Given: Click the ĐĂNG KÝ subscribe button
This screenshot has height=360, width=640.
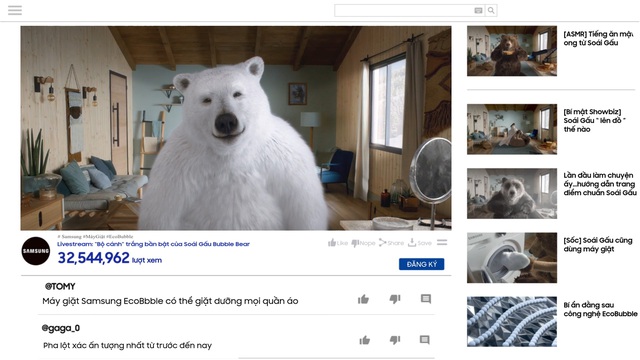Looking at the screenshot, I should click(x=422, y=264).
